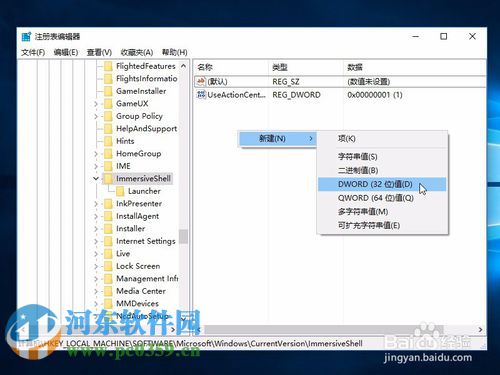Expand the Group Policy tree node
500x375 pixels.
tap(96, 116)
